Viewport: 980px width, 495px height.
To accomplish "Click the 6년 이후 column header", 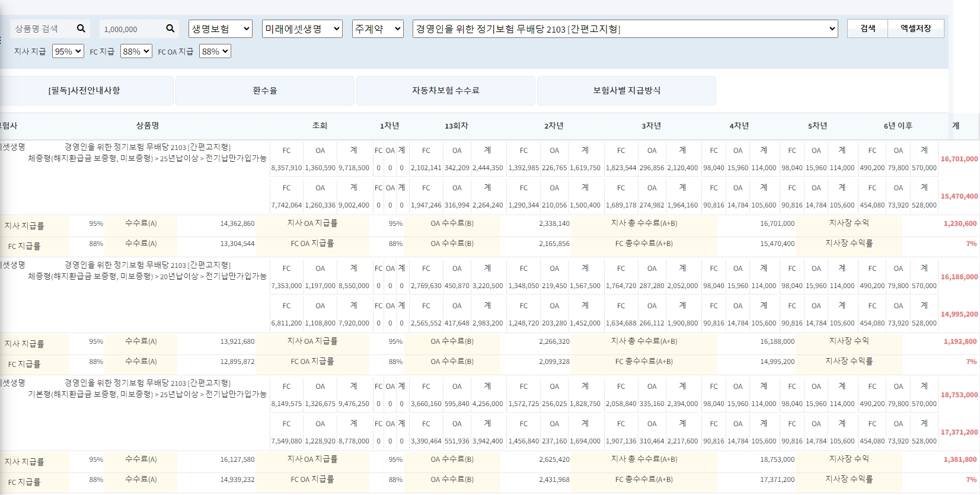I will tap(898, 126).
